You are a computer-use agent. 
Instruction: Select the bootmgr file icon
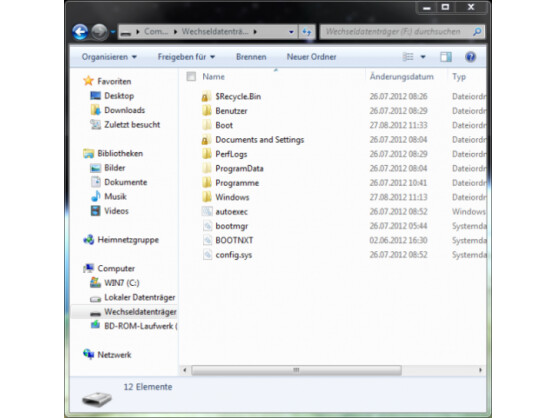coord(207,226)
